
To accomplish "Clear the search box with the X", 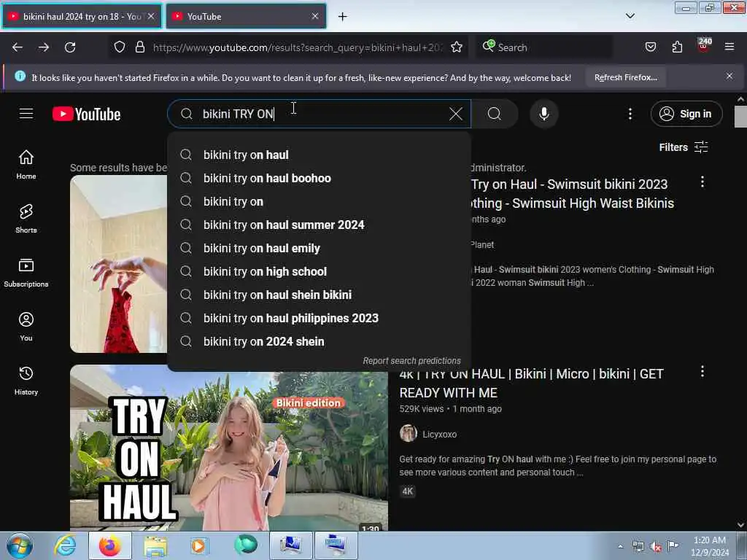I will [456, 114].
